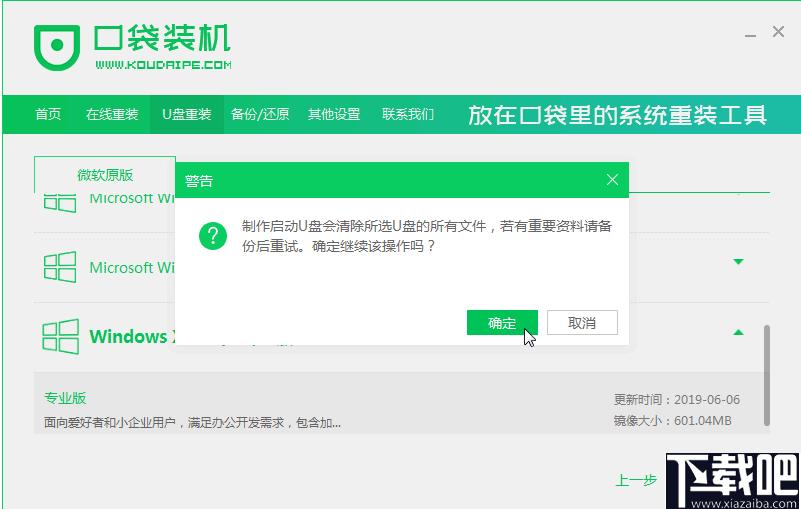Confirm with the 确定 button
The width and height of the screenshot is (801, 509).
point(502,322)
